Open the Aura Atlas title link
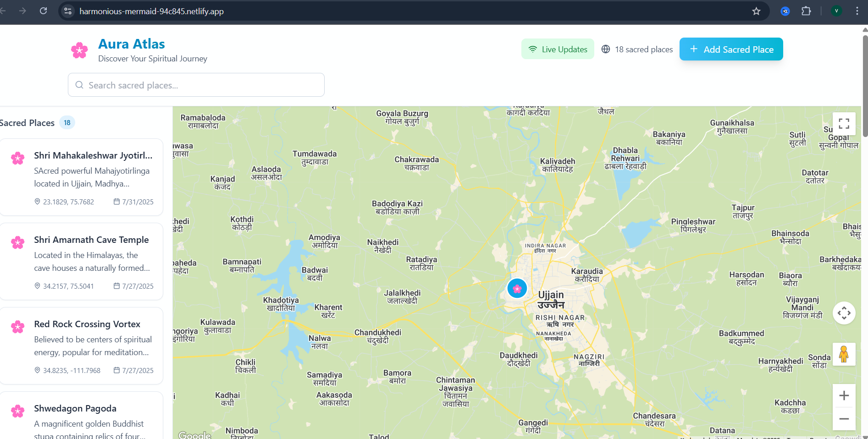The image size is (868, 439). [132, 44]
